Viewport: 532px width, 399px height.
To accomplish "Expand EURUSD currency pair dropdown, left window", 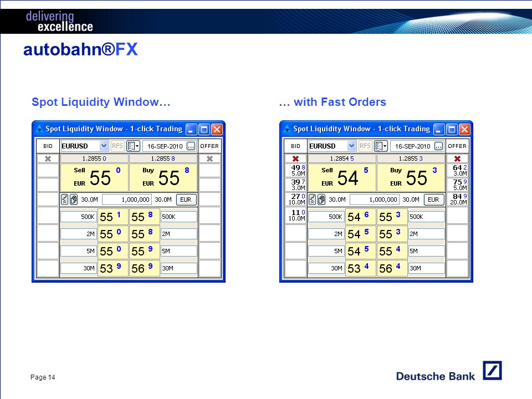I will (104, 146).
